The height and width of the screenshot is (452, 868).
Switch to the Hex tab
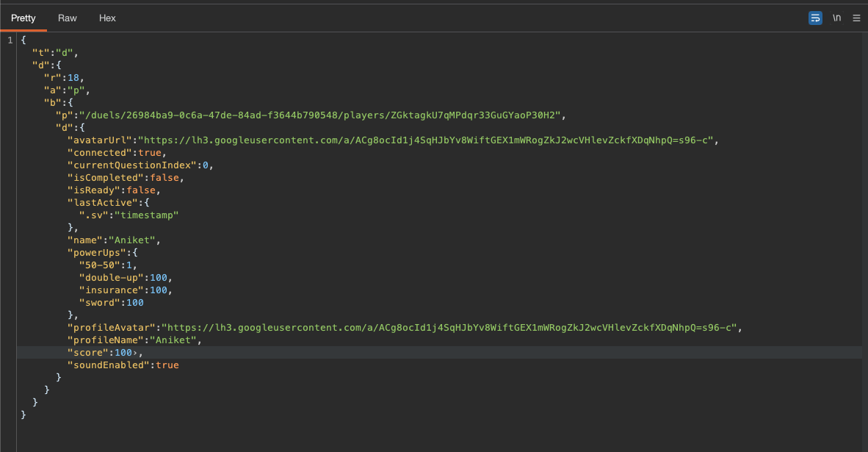point(107,18)
